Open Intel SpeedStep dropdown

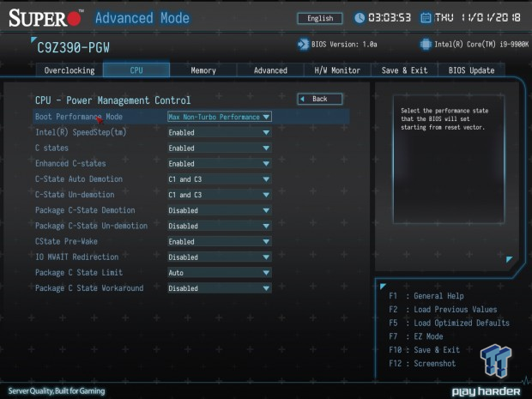click(220, 132)
